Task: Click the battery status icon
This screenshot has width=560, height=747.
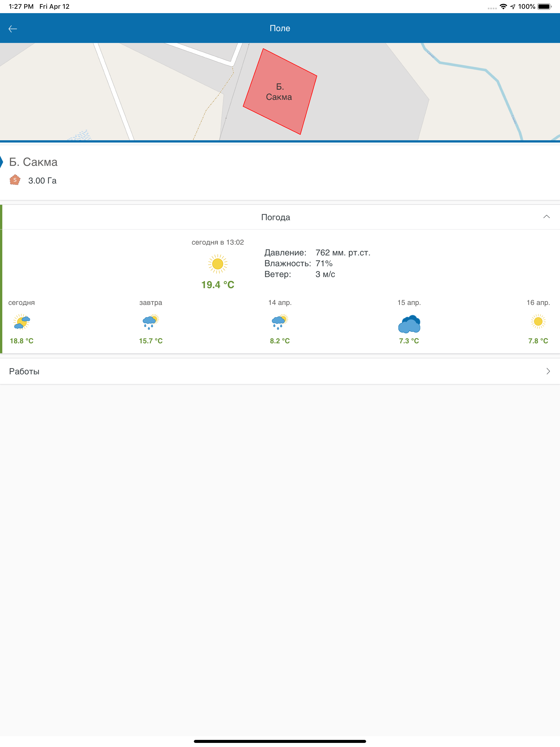Action: click(x=544, y=6)
